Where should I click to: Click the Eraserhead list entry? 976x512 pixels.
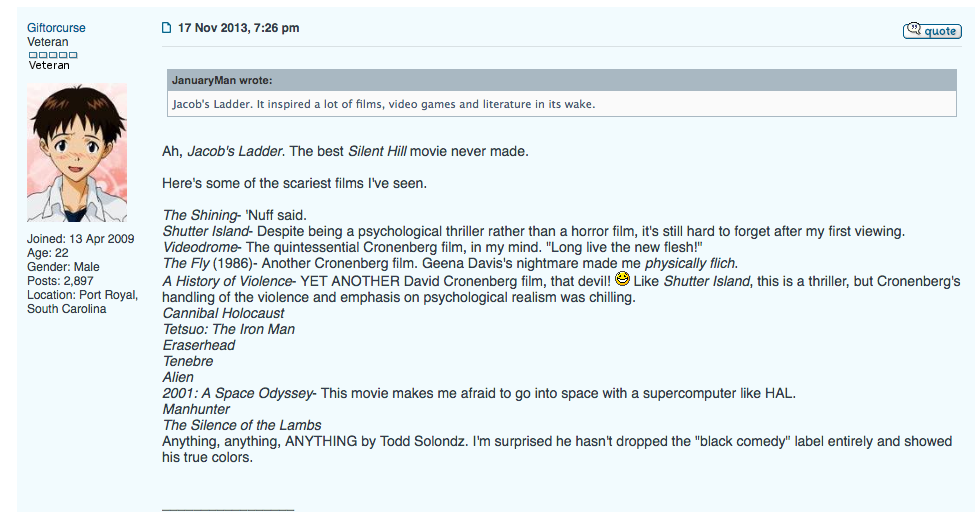tap(199, 345)
